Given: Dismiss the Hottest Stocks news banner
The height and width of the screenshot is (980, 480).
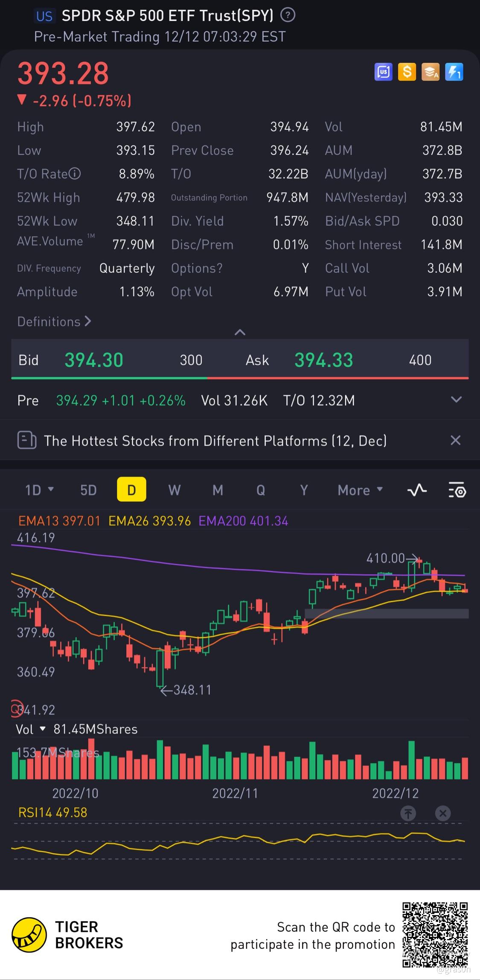Looking at the screenshot, I should 456,440.
